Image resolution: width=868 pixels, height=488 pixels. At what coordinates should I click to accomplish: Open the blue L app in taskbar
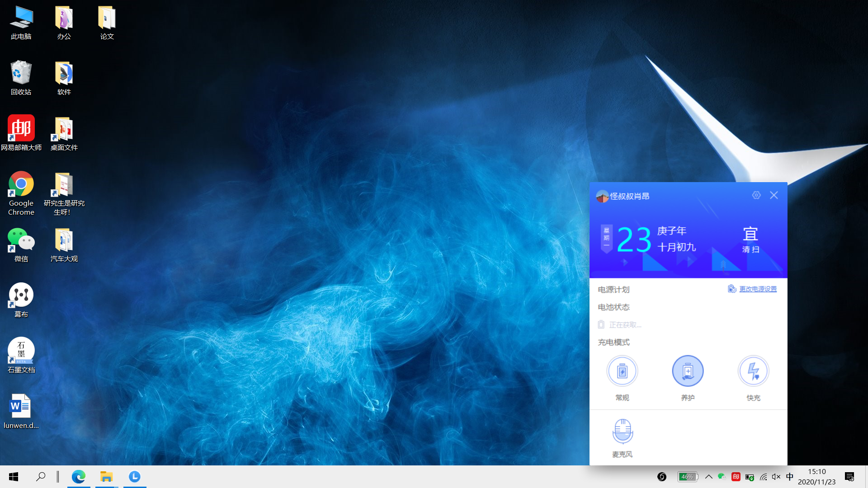[x=135, y=477]
